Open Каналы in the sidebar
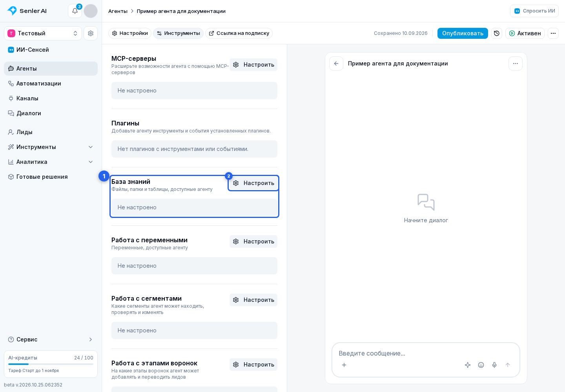 [51, 98]
